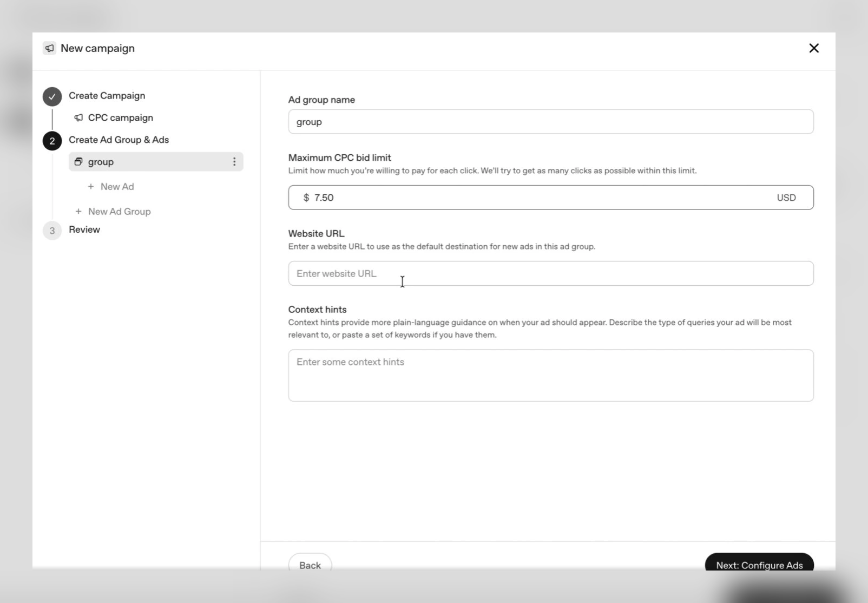
Task: Focus the Maximum CPC bid limit field
Action: [551, 198]
